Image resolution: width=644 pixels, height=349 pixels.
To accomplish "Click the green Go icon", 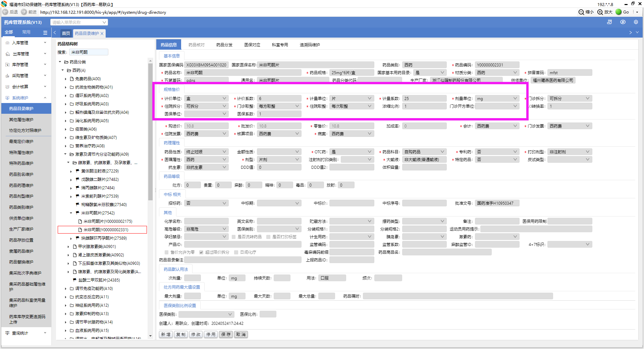I will [x=619, y=12].
